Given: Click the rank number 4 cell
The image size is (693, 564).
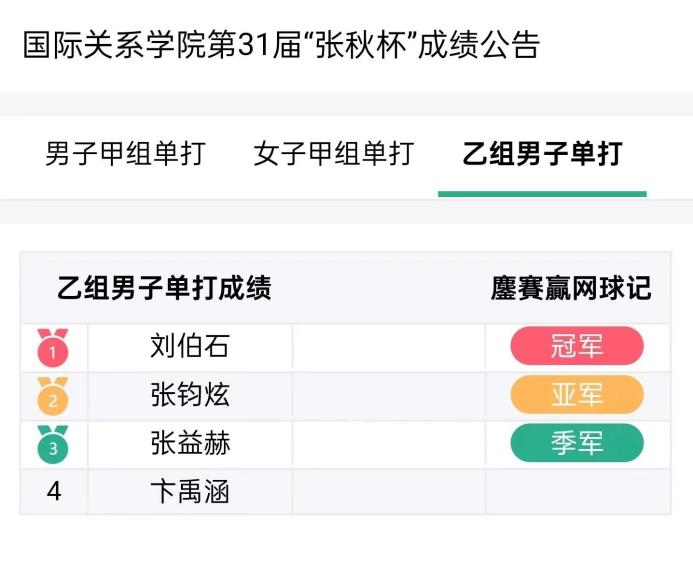Looking at the screenshot, I should (54, 492).
